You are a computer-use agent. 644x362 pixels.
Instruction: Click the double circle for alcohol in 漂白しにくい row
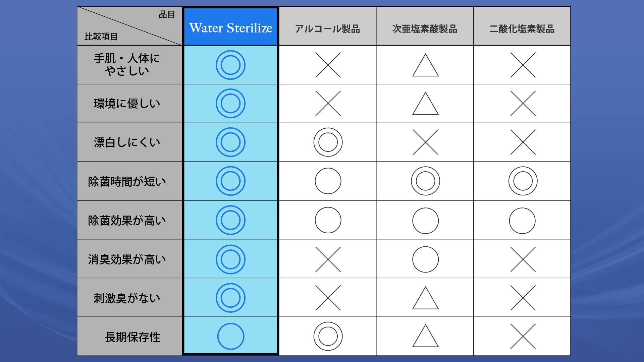coord(328,142)
